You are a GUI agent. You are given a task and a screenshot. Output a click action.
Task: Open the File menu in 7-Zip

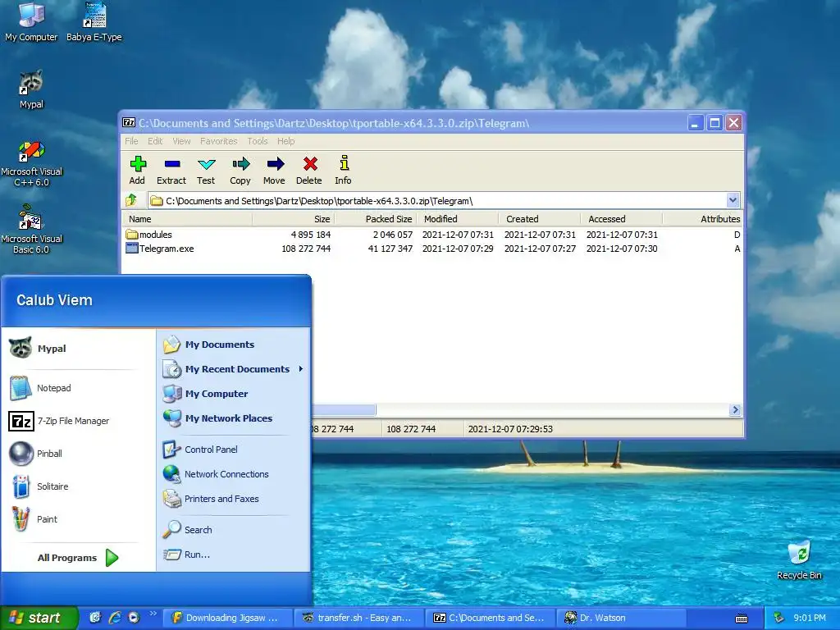(x=131, y=141)
